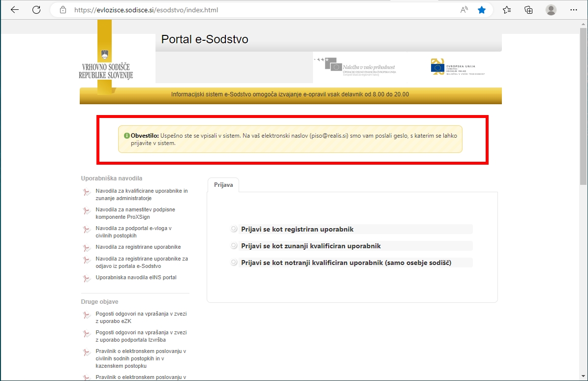Select radio bullet for zunanji kvalificiran uporabnik
This screenshot has width=588, height=381.
(x=234, y=246)
